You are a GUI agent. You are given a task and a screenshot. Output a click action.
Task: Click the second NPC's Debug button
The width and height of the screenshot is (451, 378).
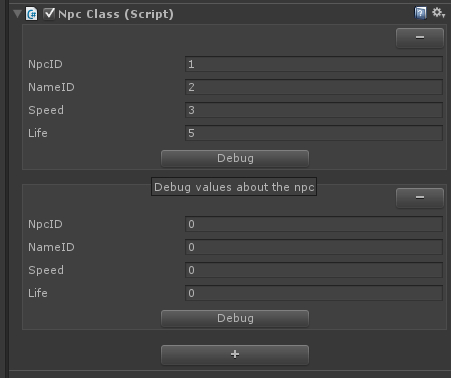pyautogui.click(x=235, y=318)
